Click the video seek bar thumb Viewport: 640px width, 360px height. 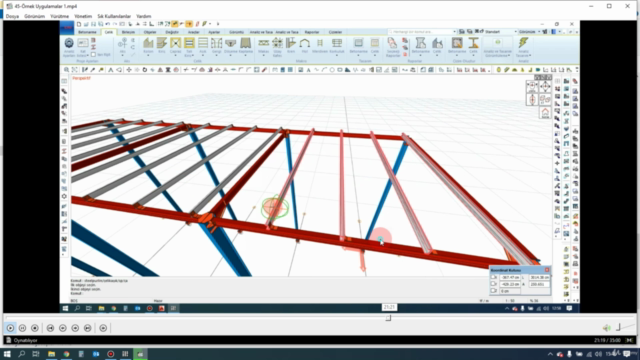[389, 318]
